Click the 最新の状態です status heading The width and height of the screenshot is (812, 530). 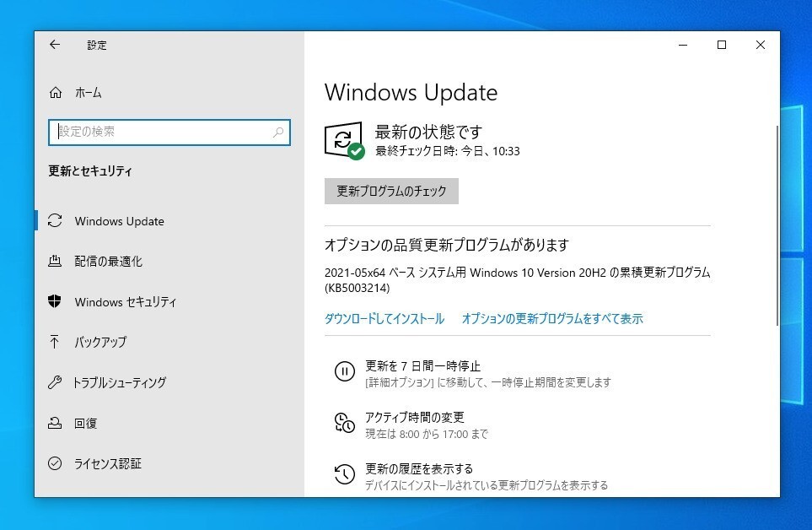[429, 132]
